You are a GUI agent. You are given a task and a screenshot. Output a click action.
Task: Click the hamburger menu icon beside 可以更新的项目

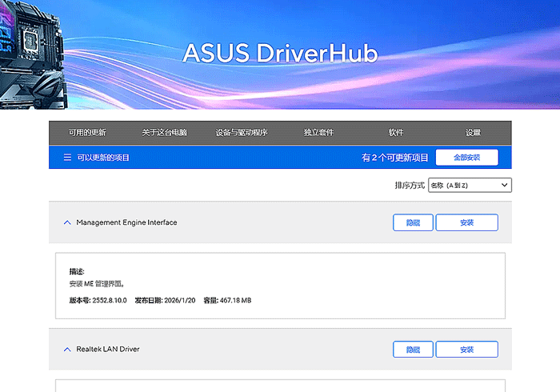67,158
